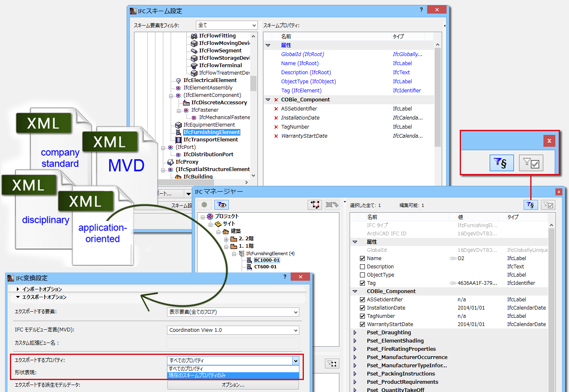
Task: Click the site icon next to サイト
Action: 218,224
